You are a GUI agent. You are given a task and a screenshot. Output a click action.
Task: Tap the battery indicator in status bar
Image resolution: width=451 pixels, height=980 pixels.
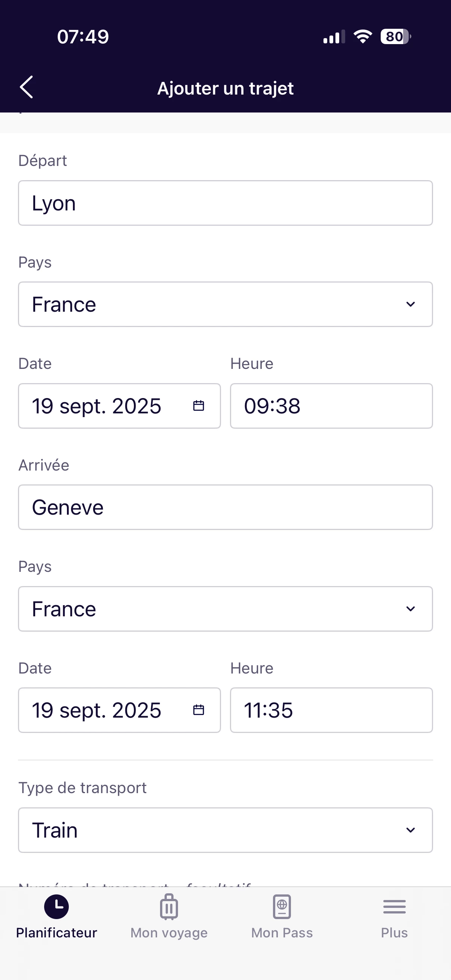pos(395,37)
